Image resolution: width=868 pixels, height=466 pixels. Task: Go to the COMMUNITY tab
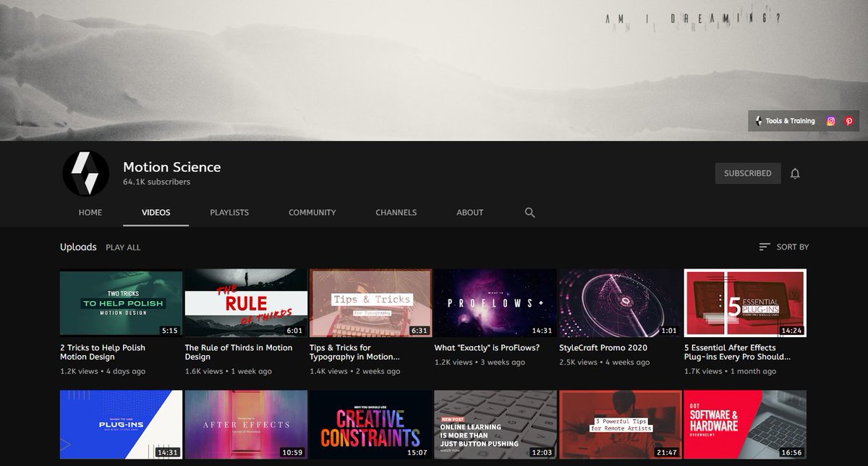(312, 213)
